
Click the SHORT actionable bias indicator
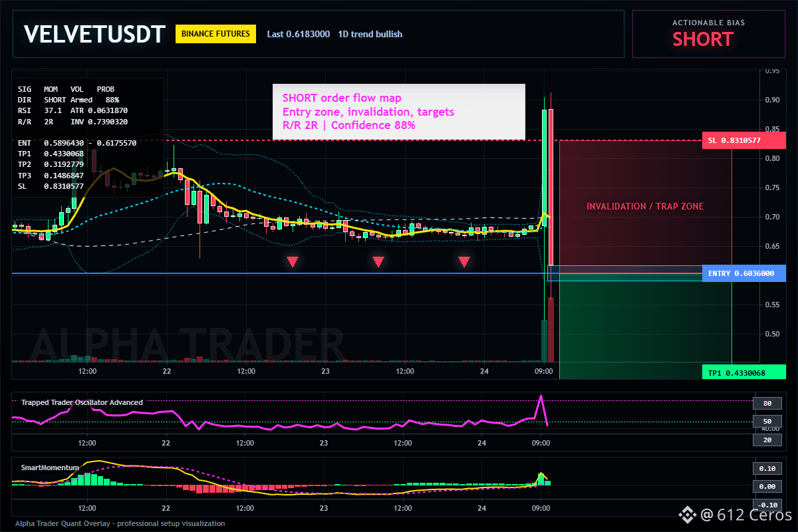(703, 39)
